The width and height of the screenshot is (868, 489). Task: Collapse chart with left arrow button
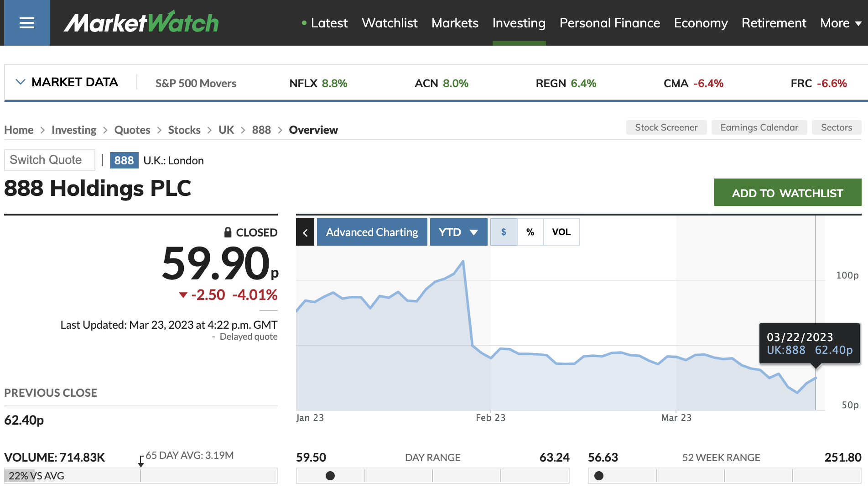click(x=305, y=232)
